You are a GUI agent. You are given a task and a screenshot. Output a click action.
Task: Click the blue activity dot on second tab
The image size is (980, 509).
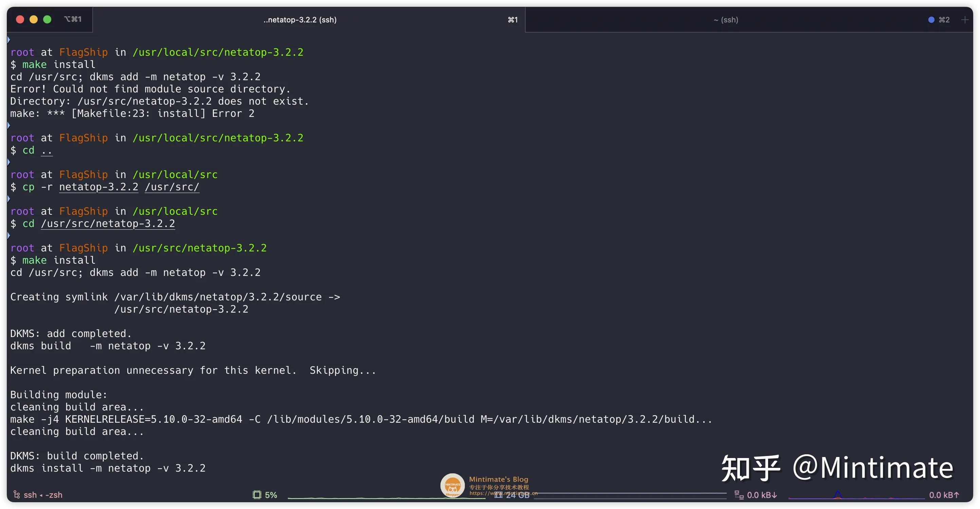tap(931, 20)
